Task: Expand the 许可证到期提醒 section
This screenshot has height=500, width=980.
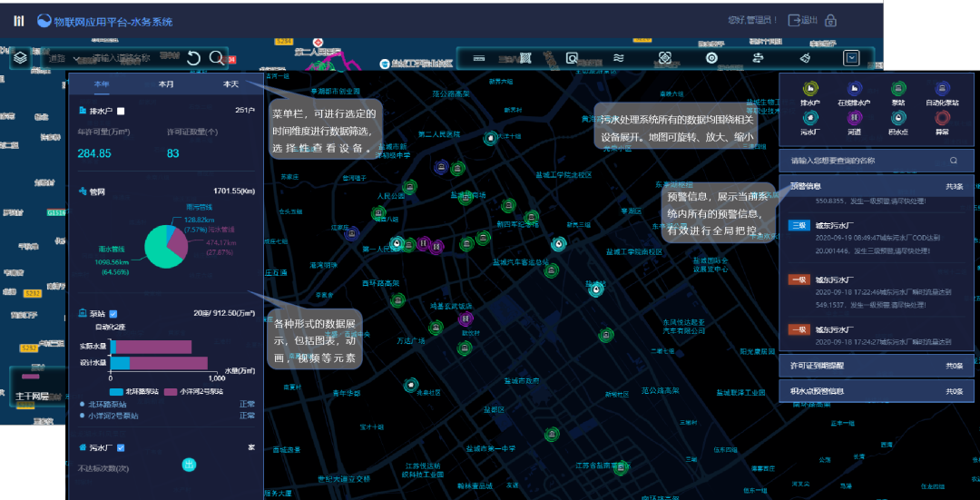Action: (x=876, y=365)
